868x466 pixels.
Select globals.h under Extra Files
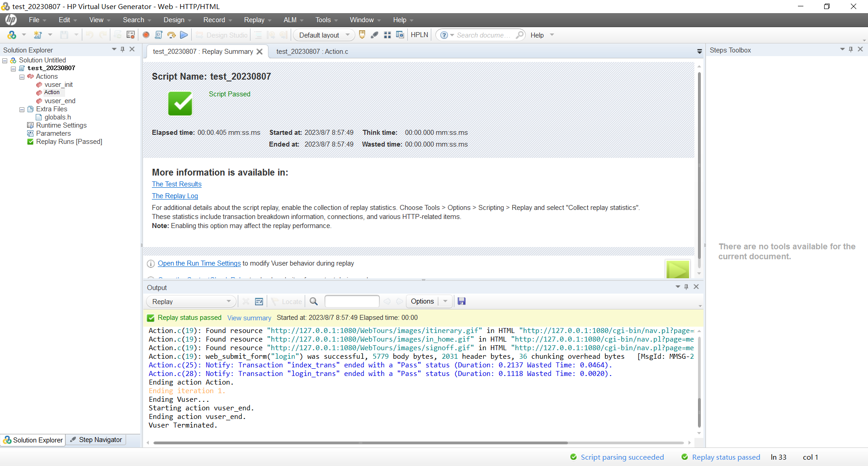[x=57, y=117]
